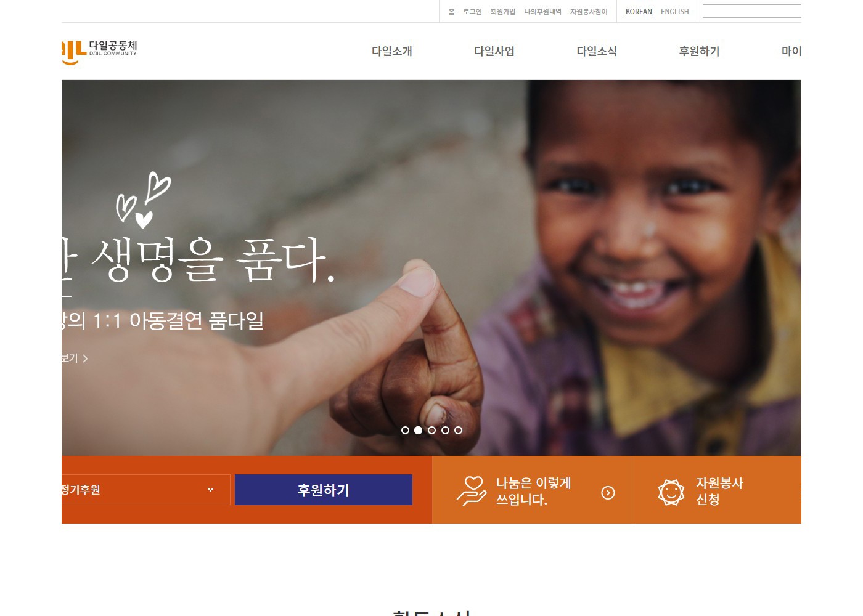Open the 회원가입 link
The width and height of the screenshot is (863, 616).
point(502,12)
